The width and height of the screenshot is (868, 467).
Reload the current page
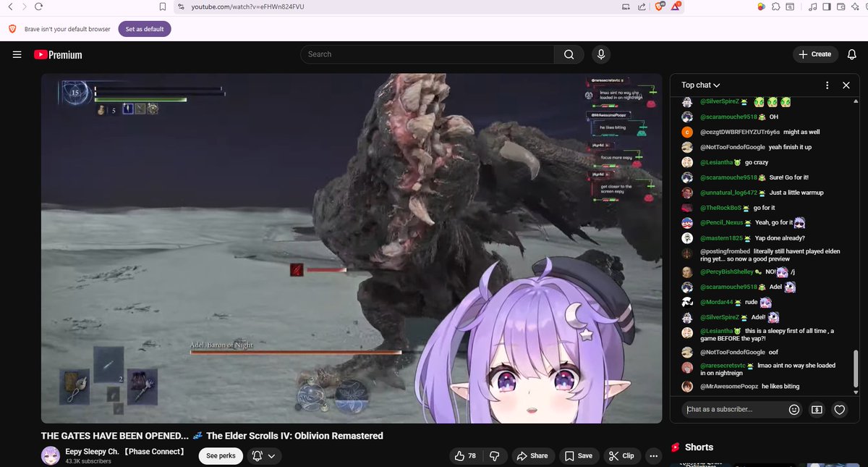click(38, 7)
